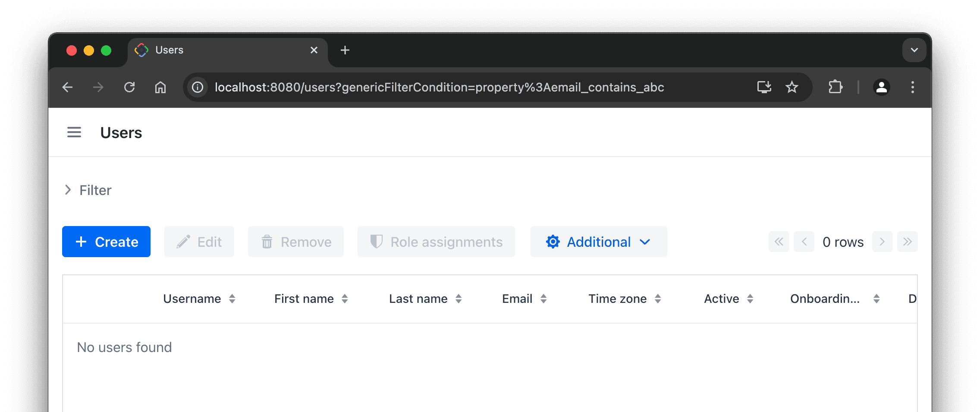Sort table by Email column

point(543,299)
